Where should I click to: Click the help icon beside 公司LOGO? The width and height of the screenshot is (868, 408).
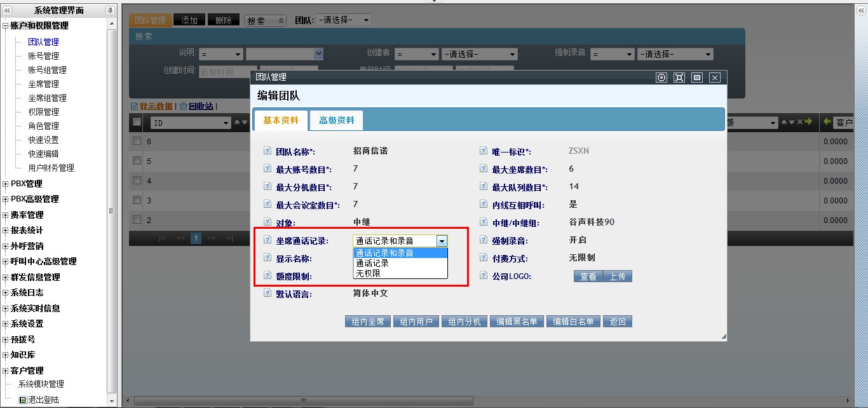484,276
